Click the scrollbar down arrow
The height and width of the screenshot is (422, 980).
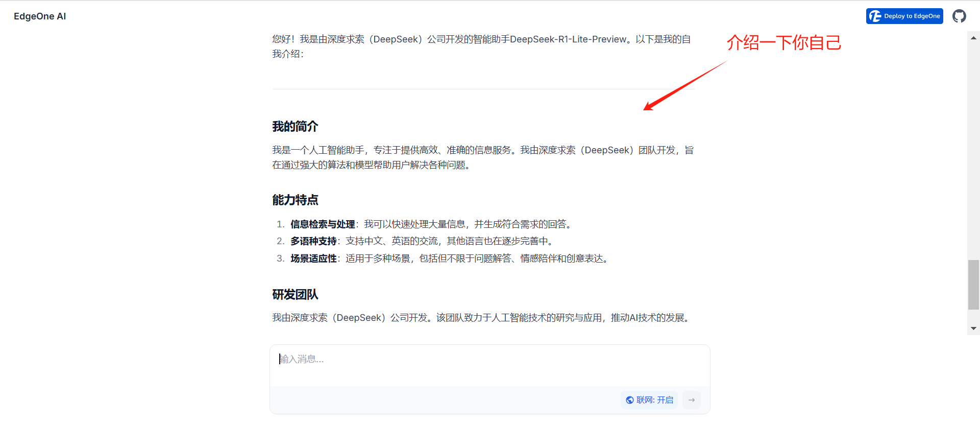[x=973, y=329]
